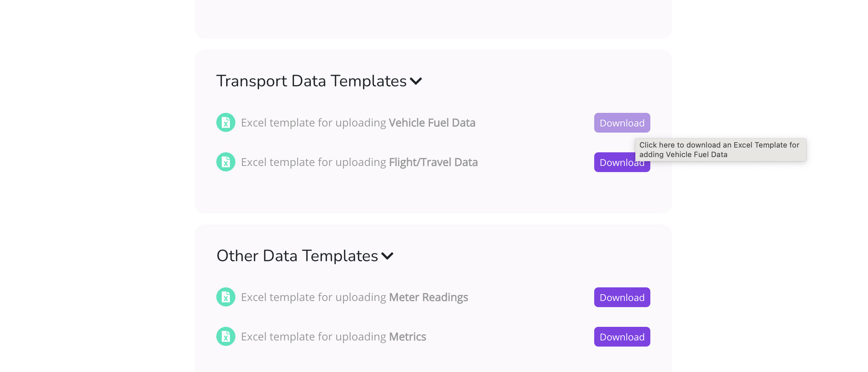Click the green spreadsheet icon in Other section bottom row

(225, 336)
